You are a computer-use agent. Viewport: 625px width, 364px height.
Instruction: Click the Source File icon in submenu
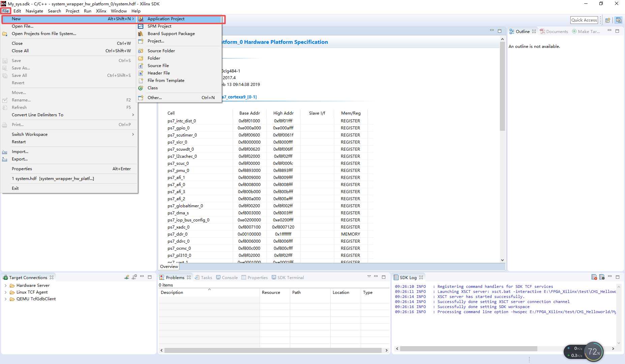pos(141,66)
